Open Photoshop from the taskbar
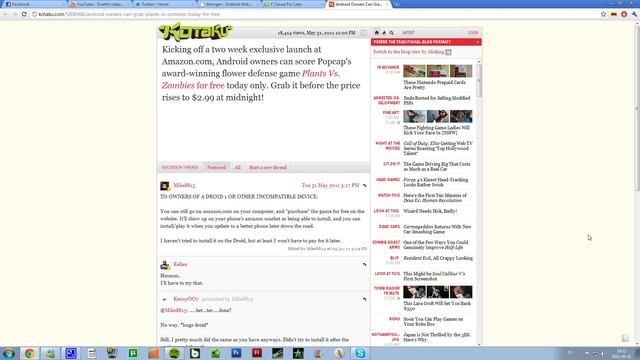The height and width of the screenshot is (360, 640). coord(236,353)
